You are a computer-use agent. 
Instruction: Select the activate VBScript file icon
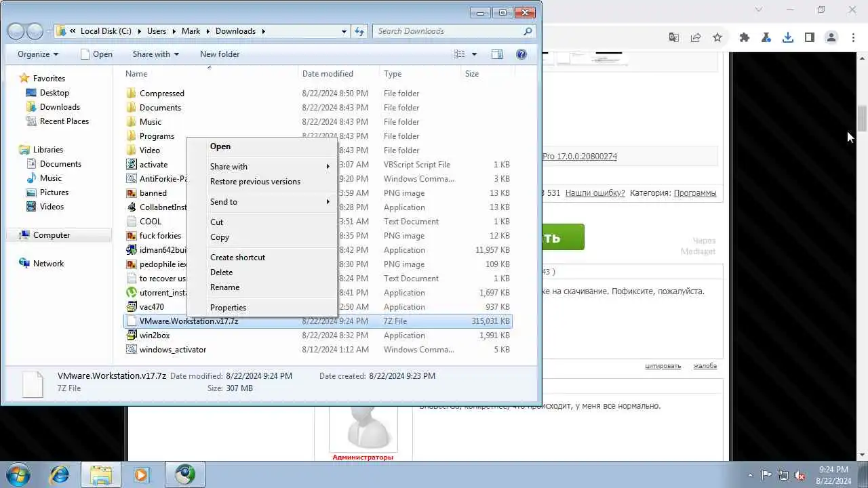[x=132, y=165]
